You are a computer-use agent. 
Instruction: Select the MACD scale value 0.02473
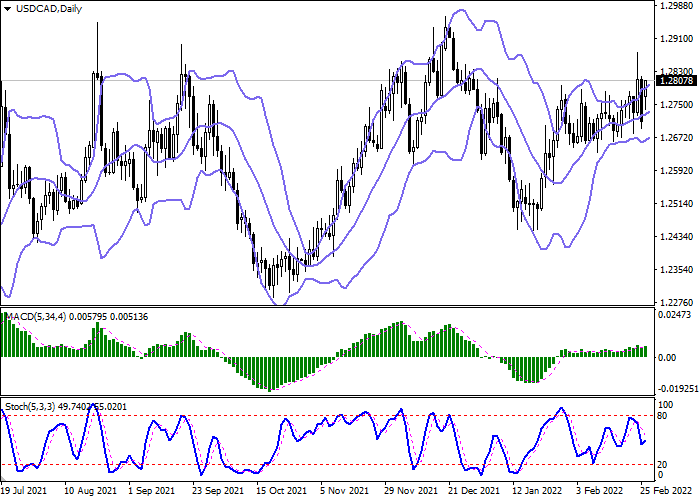coord(676,315)
